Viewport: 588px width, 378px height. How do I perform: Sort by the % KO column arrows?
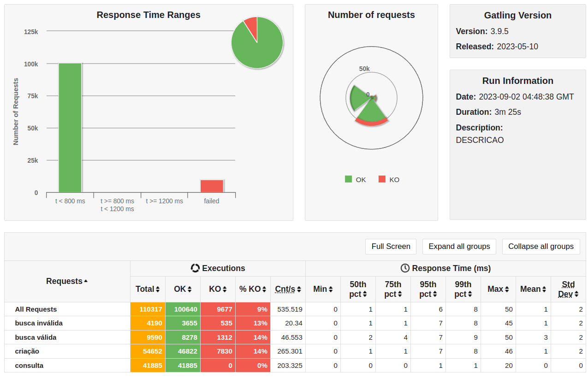click(264, 289)
